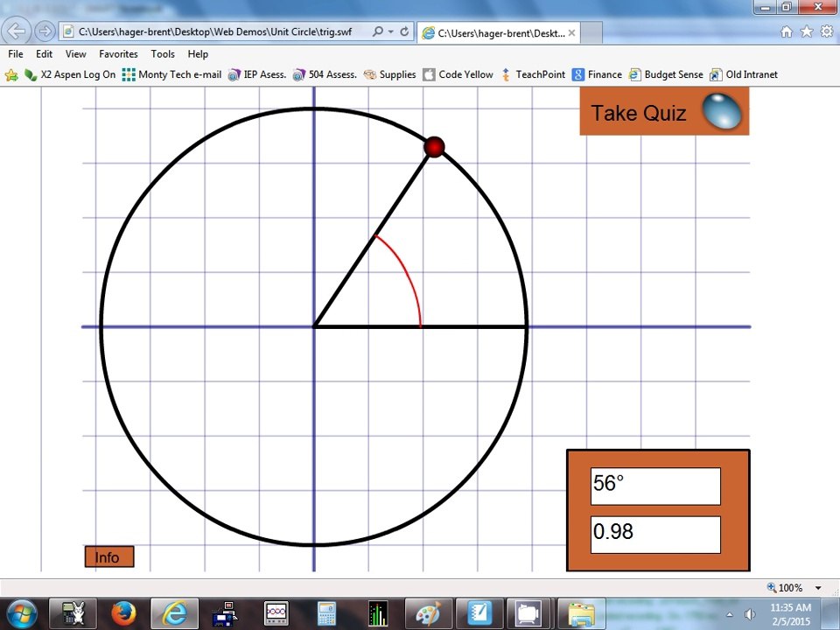The height and width of the screenshot is (630, 840).
Task: Go forward with the browser Forward arrow
Action: pyautogui.click(x=45, y=31)
